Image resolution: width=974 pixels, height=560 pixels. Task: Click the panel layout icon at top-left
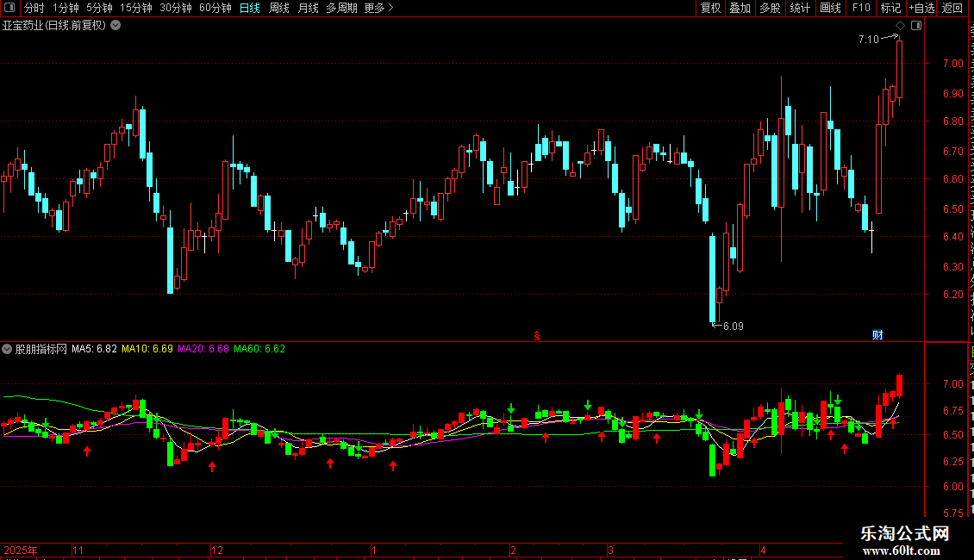[x=9, y=8]
